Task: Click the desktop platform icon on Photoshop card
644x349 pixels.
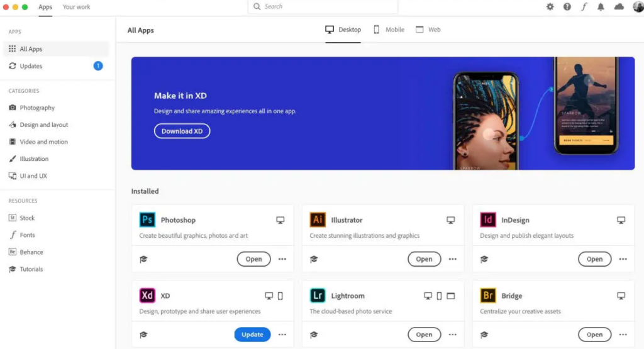Action: (x=280, y=220)
